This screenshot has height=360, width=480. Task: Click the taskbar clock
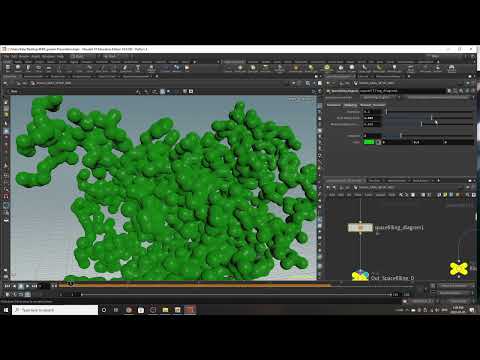[458, 310]
